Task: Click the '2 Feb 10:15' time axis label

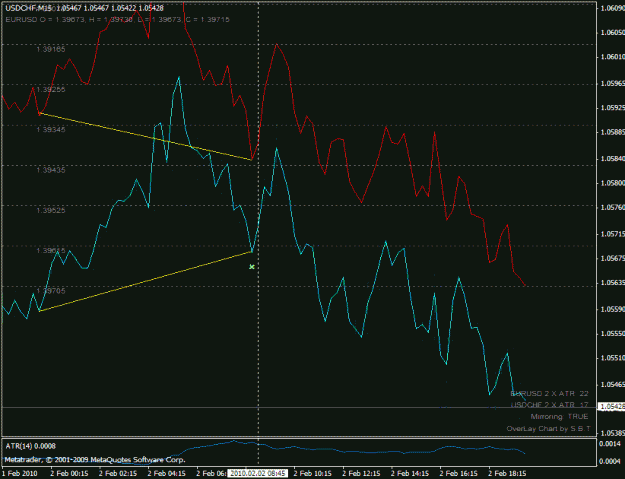Action: (x=313, y=473)
